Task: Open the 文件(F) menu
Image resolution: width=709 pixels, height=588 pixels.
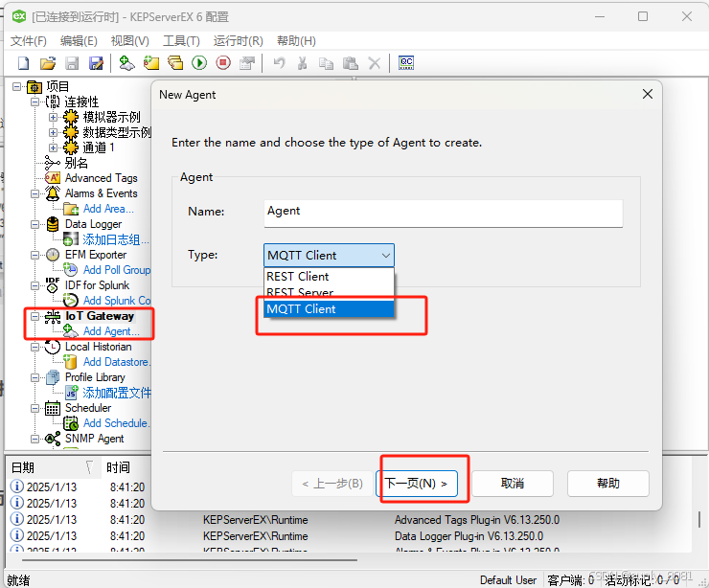Action: (x=29, y=41)
